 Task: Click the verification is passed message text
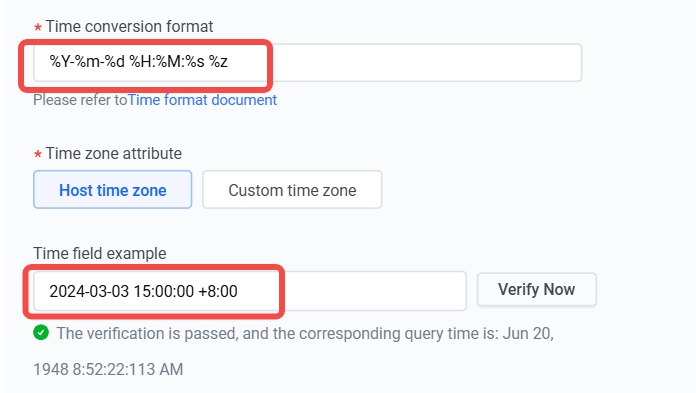pyautogui.click(x=305, y=333)
